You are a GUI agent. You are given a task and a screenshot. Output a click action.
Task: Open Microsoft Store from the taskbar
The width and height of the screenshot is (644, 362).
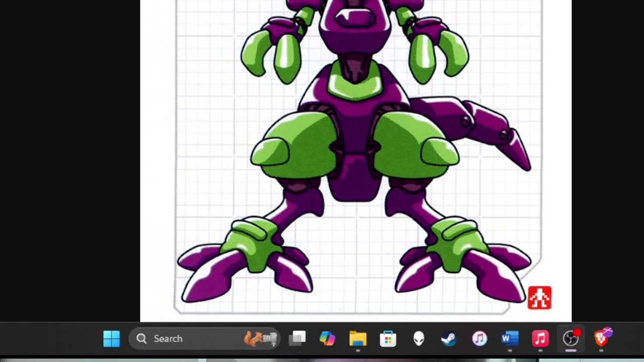(388, 338)
